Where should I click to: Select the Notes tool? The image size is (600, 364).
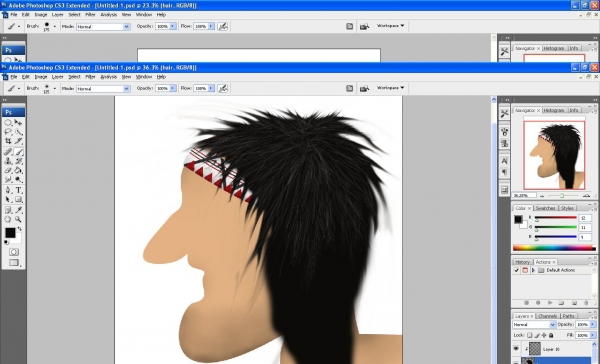8,210
